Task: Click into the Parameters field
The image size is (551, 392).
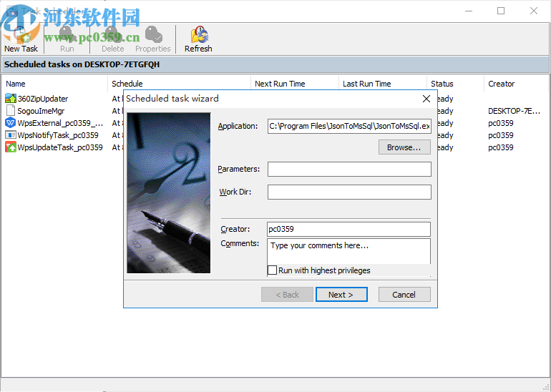Action: tap(349, 169)
